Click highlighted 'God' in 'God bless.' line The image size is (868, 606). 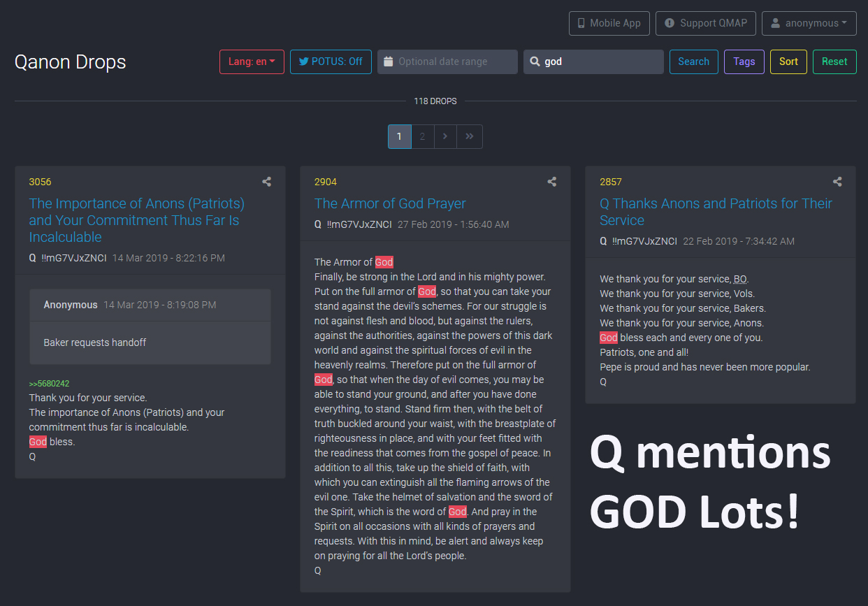pos(38,442)
